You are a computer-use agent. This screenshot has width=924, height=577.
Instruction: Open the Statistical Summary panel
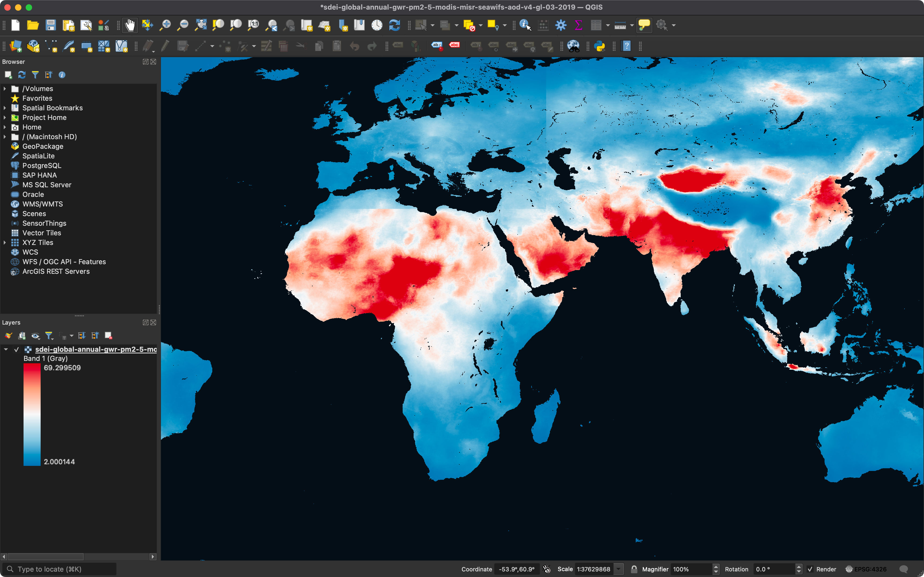click(578, 25)
